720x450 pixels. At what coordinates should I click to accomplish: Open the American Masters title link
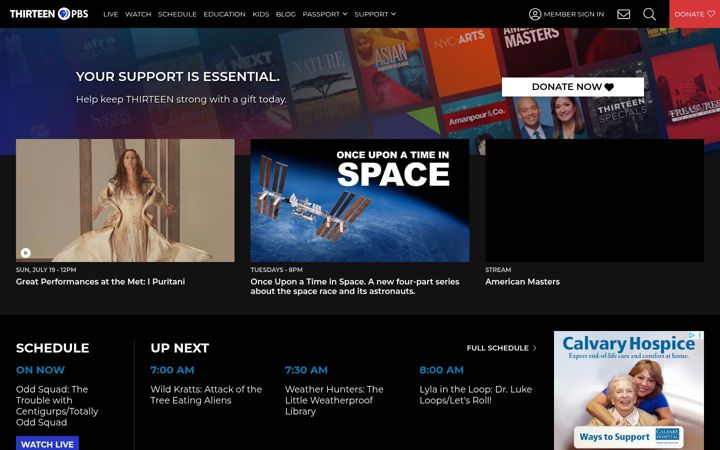[523, 281]
